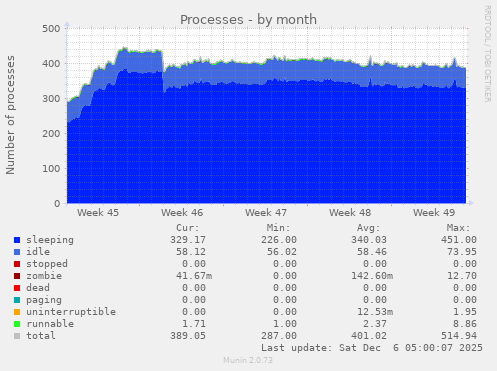Click the 'Min:' column header
The height and width of the screenshot is (371, 497).
(278, 228)
